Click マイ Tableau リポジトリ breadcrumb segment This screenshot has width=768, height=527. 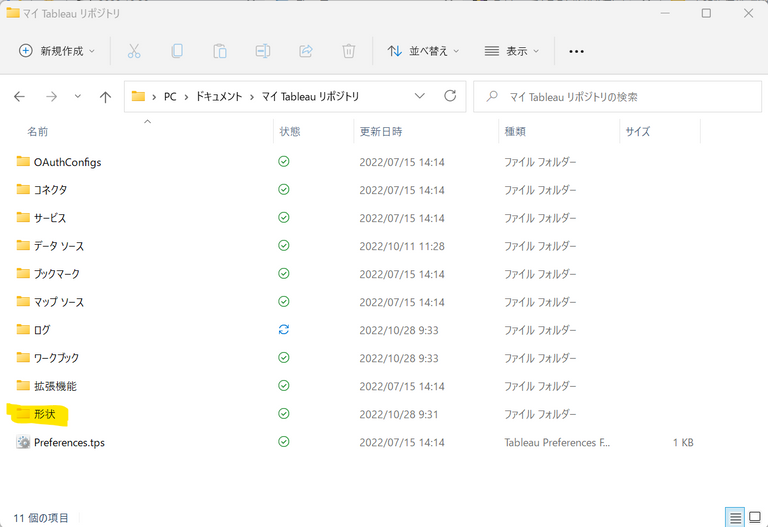click(311, 97)
